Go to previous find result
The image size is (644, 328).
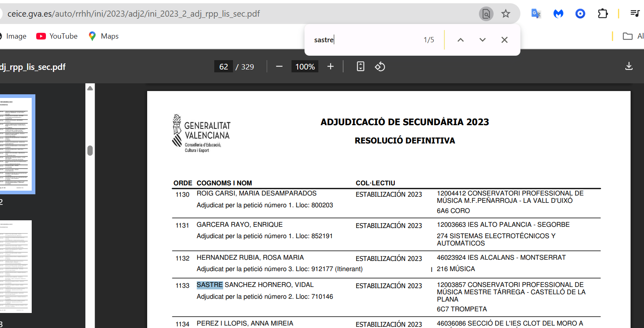coord(461,40)
